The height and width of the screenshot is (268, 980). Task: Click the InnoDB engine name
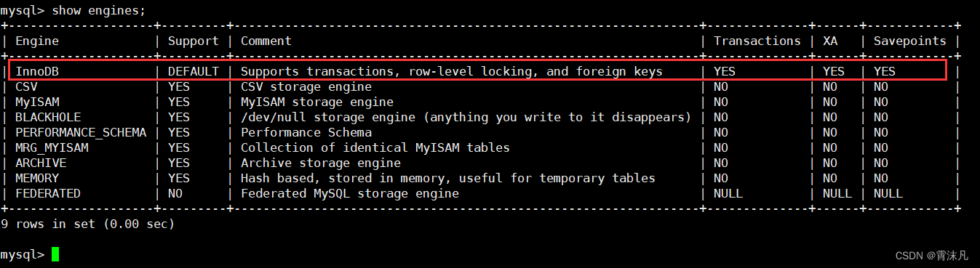point(36,71)
